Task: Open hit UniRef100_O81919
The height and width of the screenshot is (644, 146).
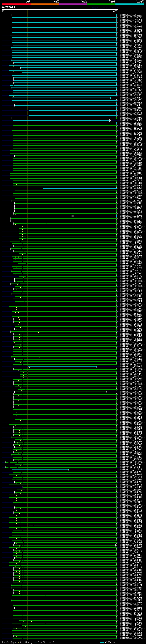Action: (131, 15)
